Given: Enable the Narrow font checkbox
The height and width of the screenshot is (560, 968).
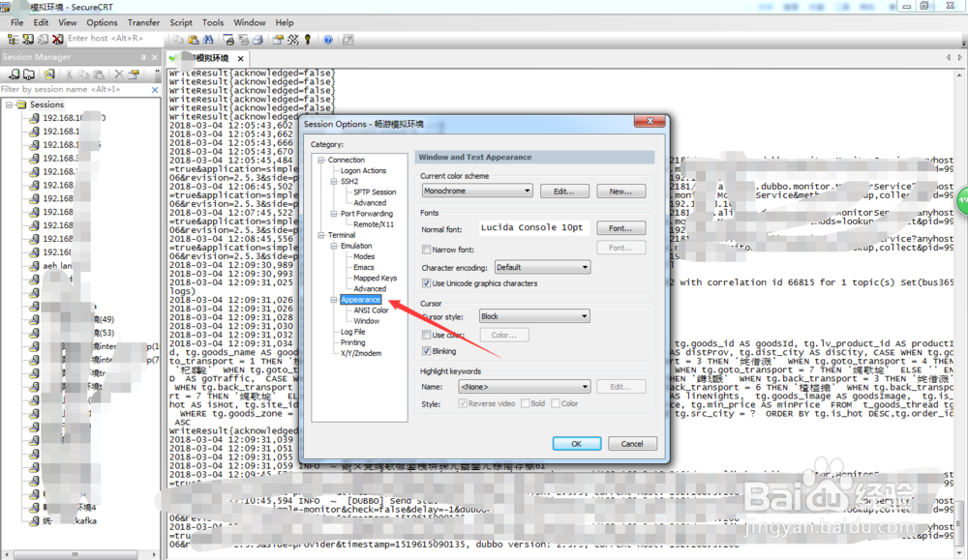Looking at the screenshot, I should coord(426,250).
